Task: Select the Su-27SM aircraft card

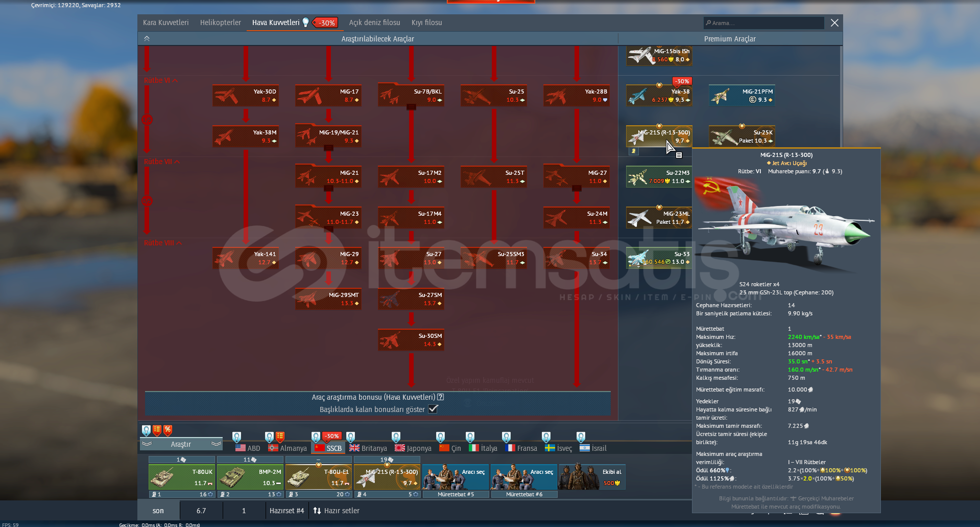Action: (x=411, y=299)
